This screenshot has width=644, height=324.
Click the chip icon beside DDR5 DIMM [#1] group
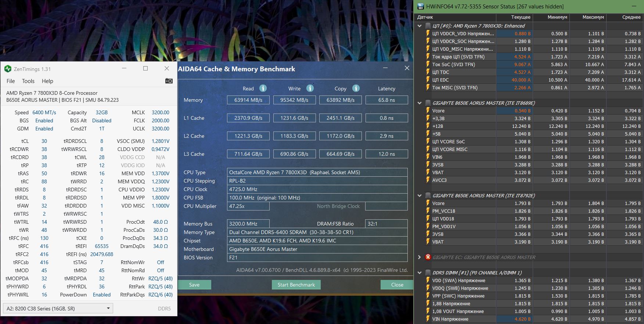[x=428, y=273]
